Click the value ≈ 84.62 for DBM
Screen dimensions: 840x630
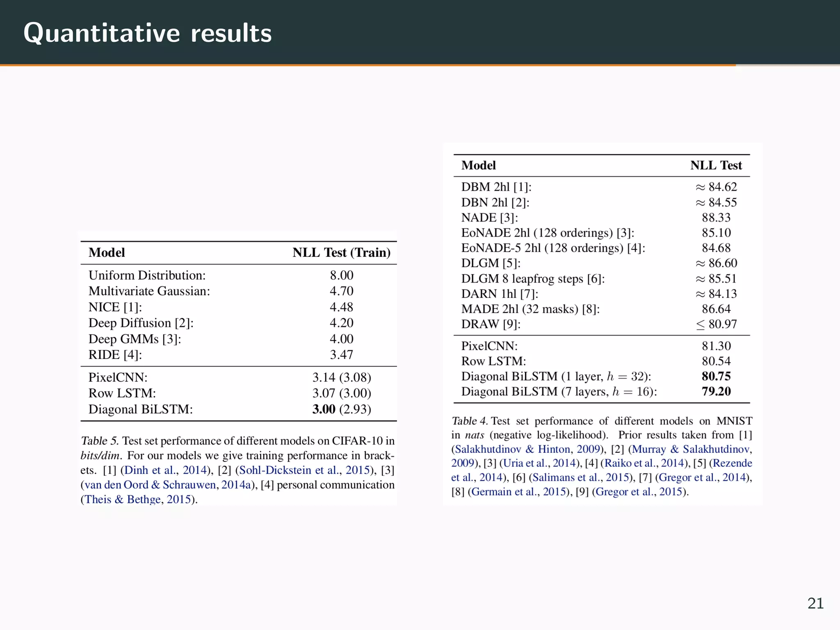716,187
